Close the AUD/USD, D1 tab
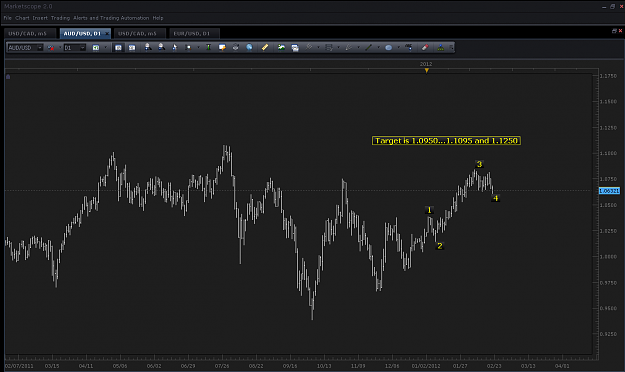Viewport: 625px width, 372px height. [x=107, y=33]
